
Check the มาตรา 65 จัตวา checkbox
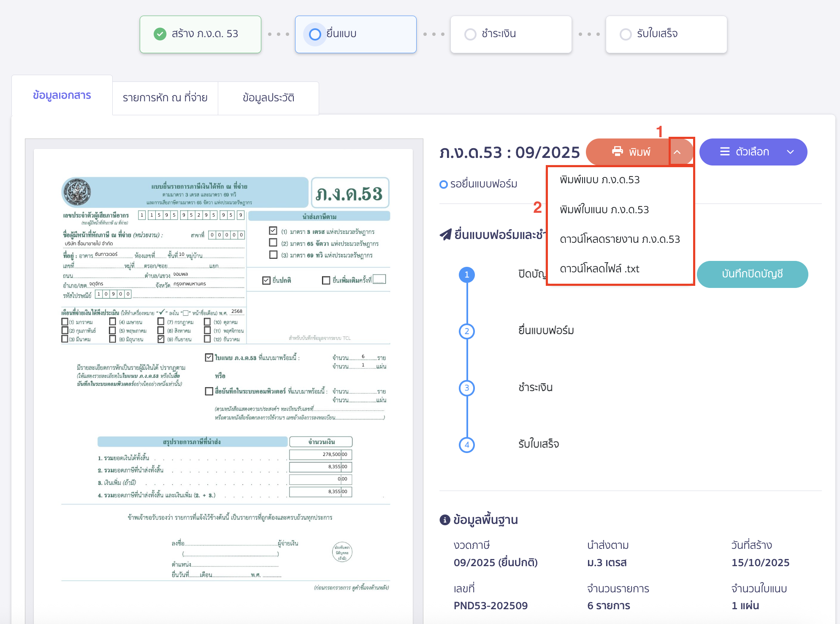pyautogui.click(x=272, y=244)
